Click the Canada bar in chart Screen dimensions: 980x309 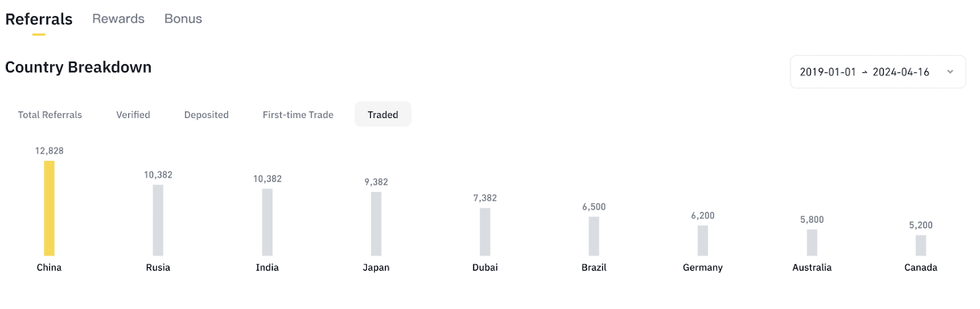(921, 245)
